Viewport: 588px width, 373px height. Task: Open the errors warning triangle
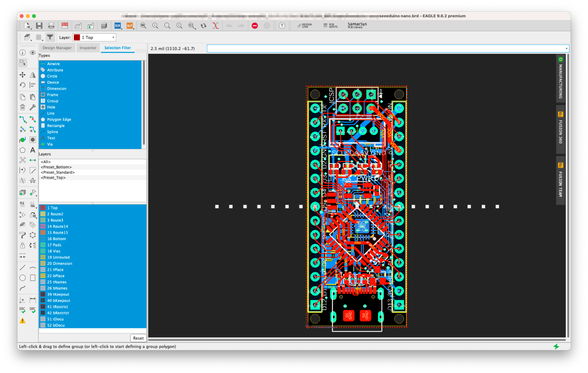click(x=22, y=321)
